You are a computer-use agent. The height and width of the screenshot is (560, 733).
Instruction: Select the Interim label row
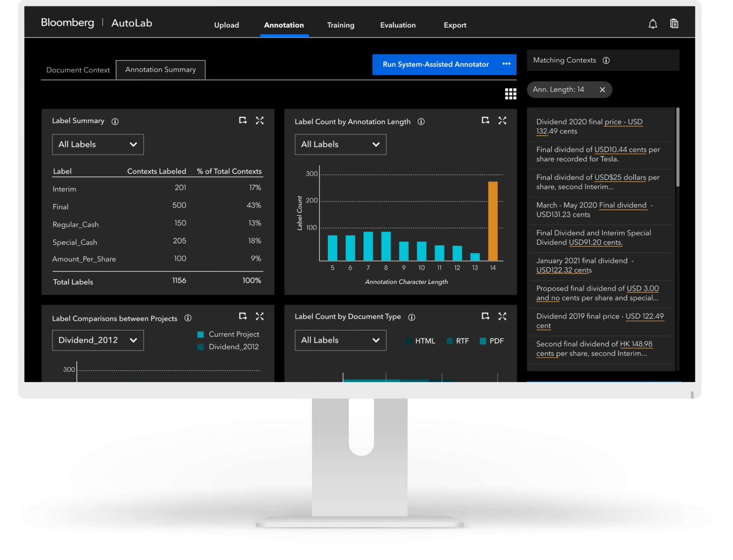point(157,188)
